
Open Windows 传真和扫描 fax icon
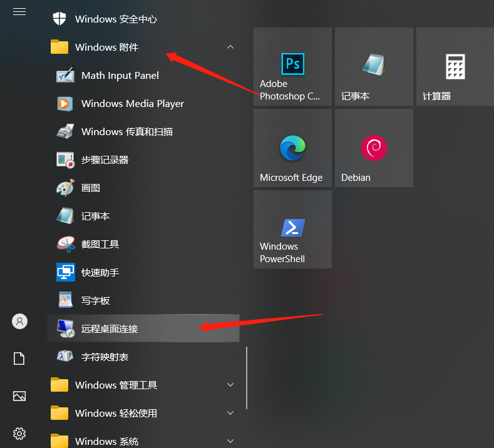coord(65,131)
